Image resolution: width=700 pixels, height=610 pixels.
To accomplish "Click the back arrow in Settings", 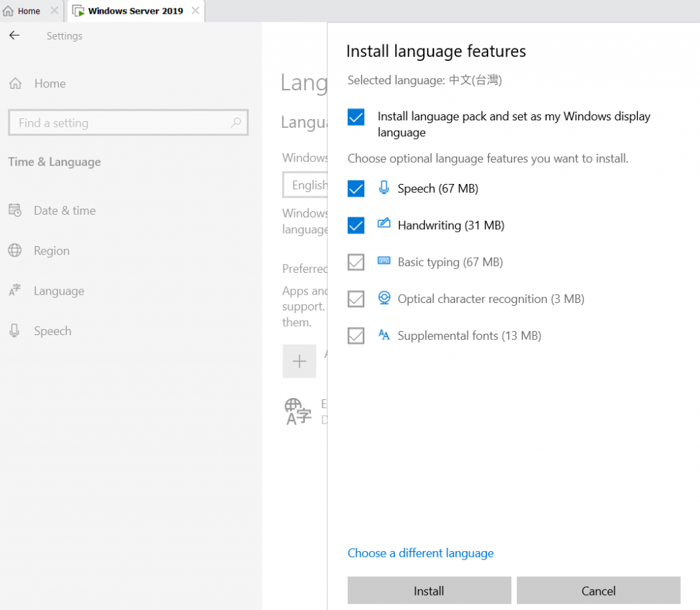I will coord(15,36).
